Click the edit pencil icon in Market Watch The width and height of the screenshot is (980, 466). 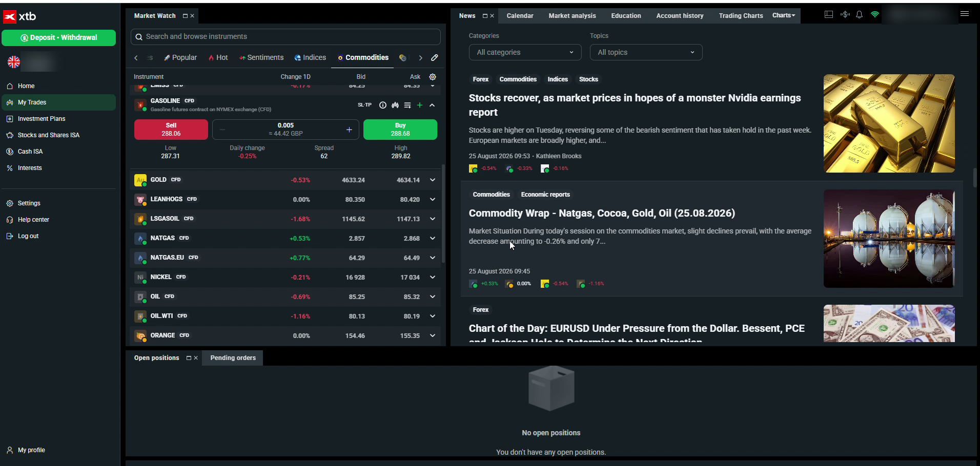pyautogui.click(x=435, y=58)
